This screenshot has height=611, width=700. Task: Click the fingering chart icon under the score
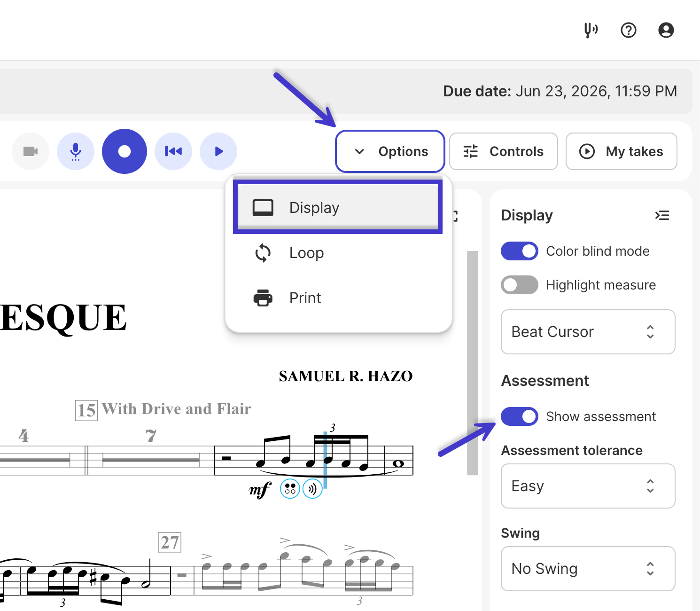pos(290,489)
